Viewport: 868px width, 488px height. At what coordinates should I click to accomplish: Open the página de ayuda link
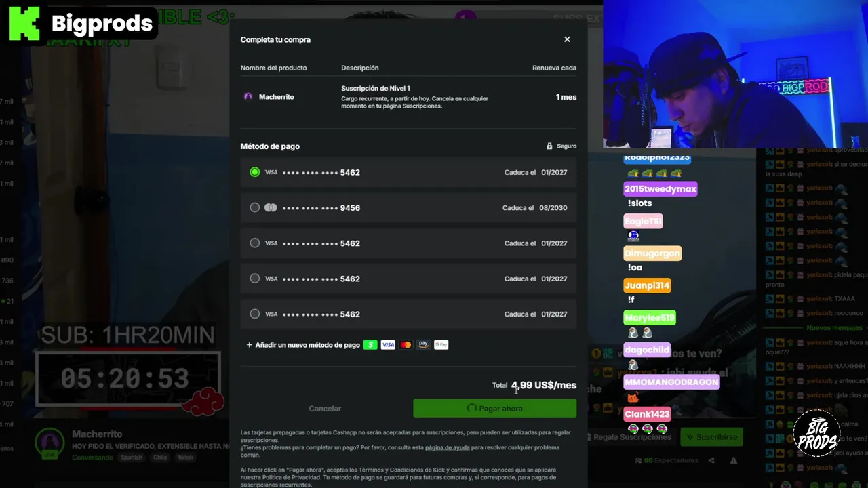click(447, 447)
